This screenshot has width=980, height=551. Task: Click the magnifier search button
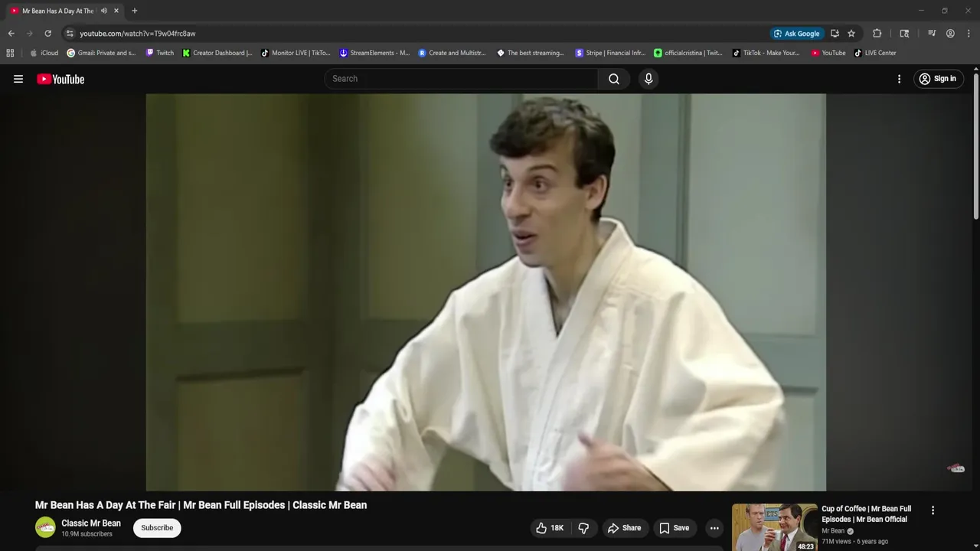[x=614, y=79]
